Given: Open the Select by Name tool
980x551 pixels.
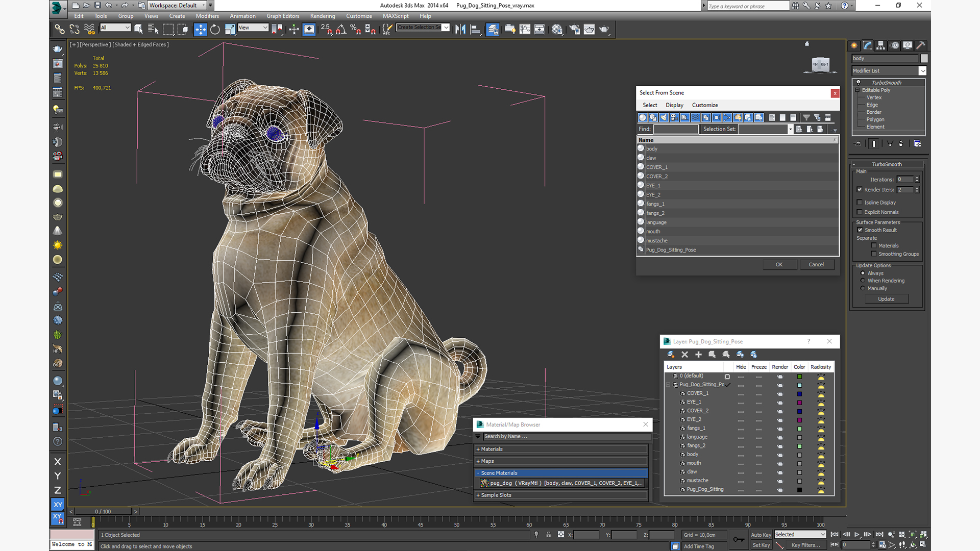Looking at the screenshot, I should click(x=153, y=30).
